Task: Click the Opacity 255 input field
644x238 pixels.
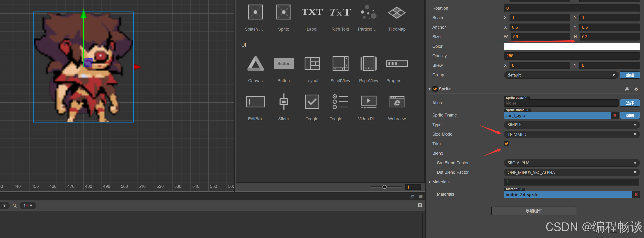Action: point(572,56)
